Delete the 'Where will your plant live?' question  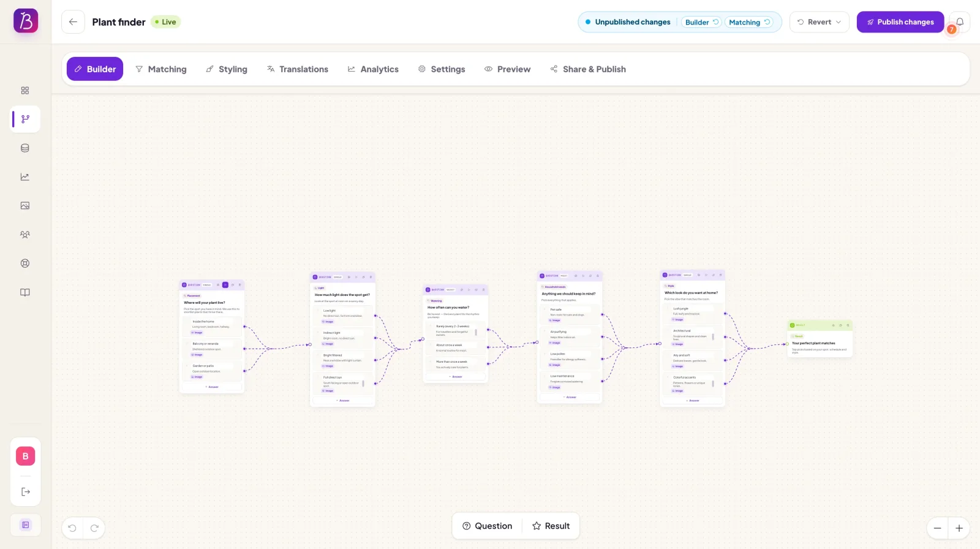coord(239,285)
